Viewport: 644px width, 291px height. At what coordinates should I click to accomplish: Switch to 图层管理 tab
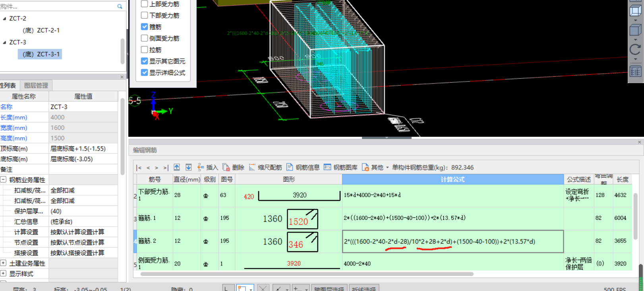pos(36,85)
